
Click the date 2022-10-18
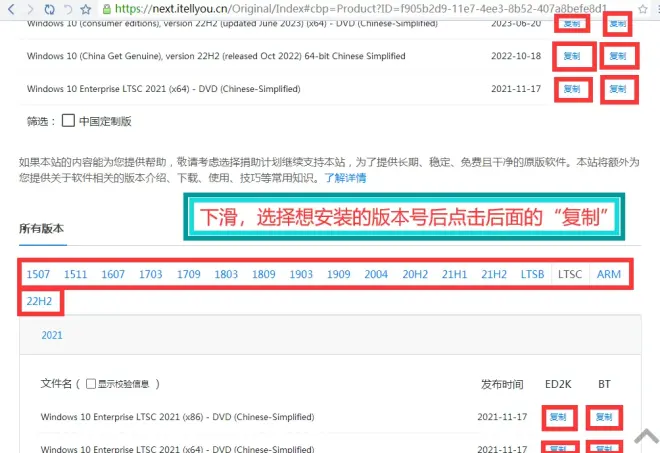coord(516,56)
